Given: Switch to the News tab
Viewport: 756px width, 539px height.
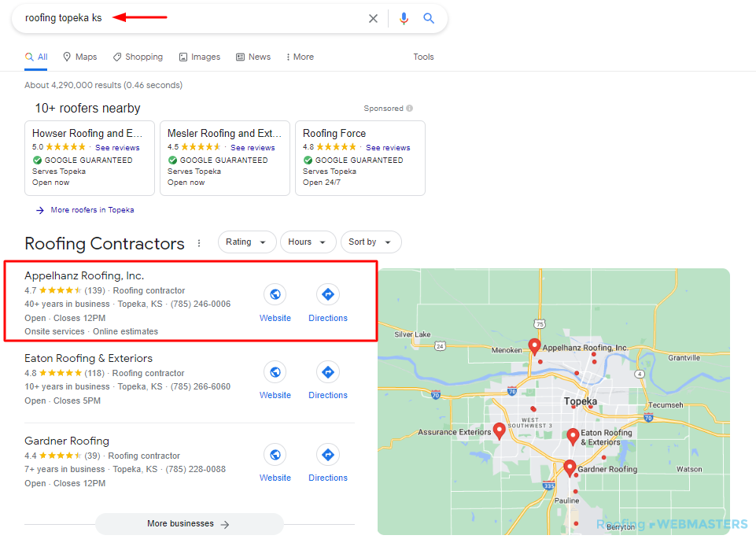Looking at the screenshot, I should coord(253,57).
